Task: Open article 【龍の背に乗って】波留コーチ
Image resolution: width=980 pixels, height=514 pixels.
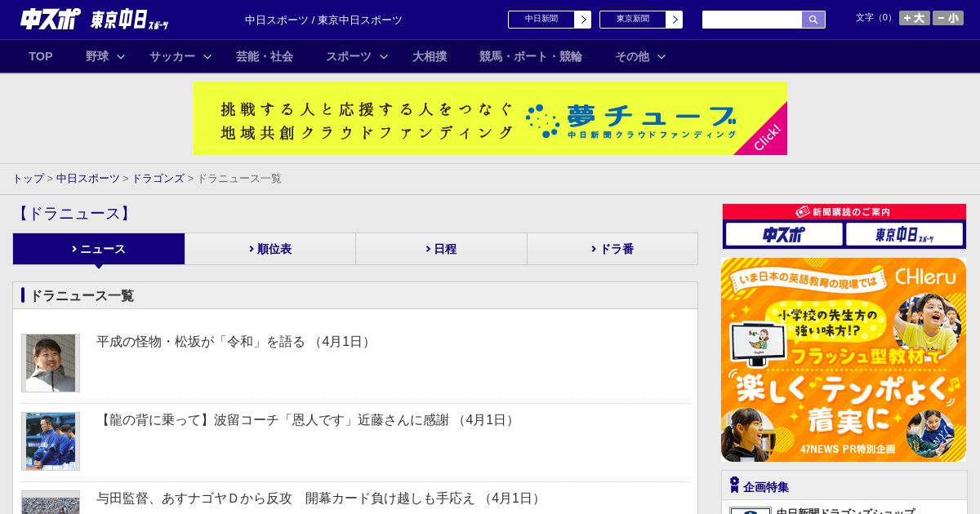Action: point(307,420)
